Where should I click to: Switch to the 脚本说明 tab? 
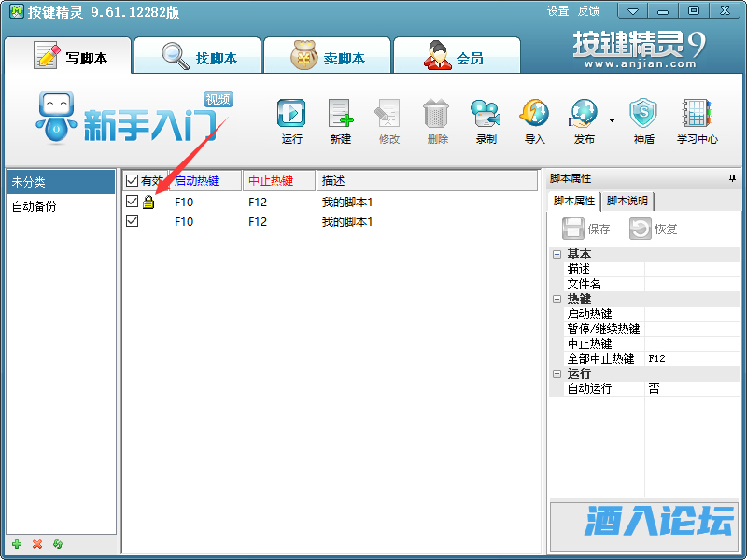(627, 201)
